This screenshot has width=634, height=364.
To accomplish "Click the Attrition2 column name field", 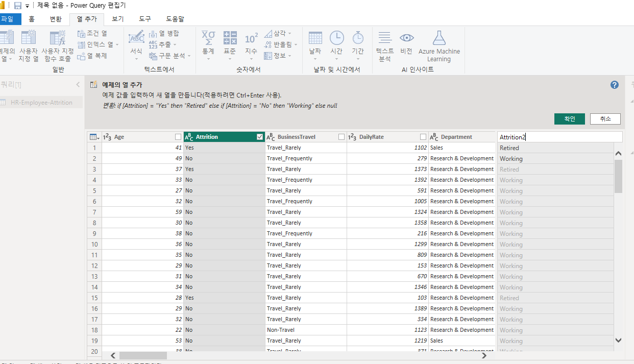I will 560,137.
